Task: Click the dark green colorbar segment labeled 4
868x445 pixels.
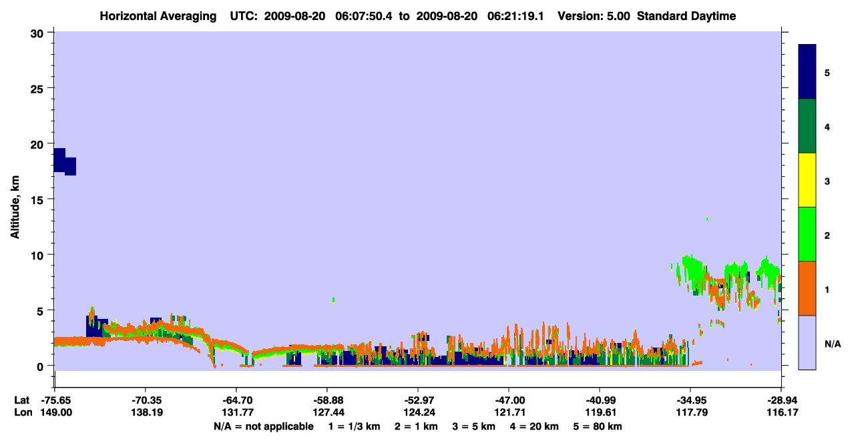Action: (807, 126)
